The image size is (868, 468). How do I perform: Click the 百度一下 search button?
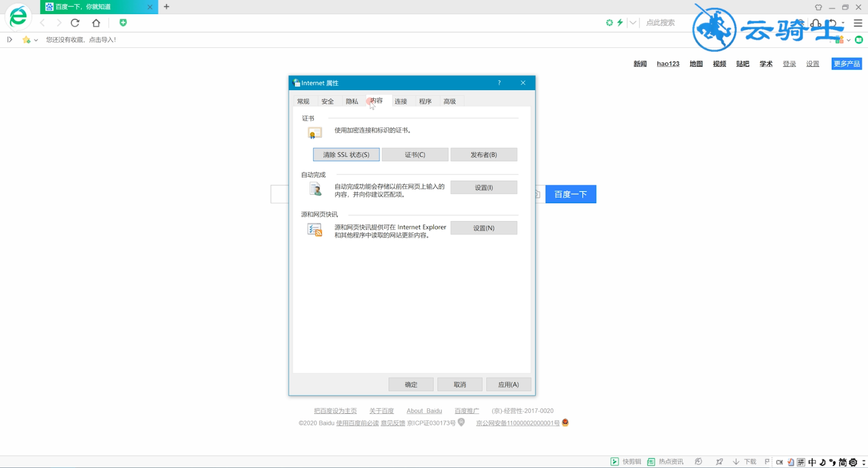pos(571,194)
